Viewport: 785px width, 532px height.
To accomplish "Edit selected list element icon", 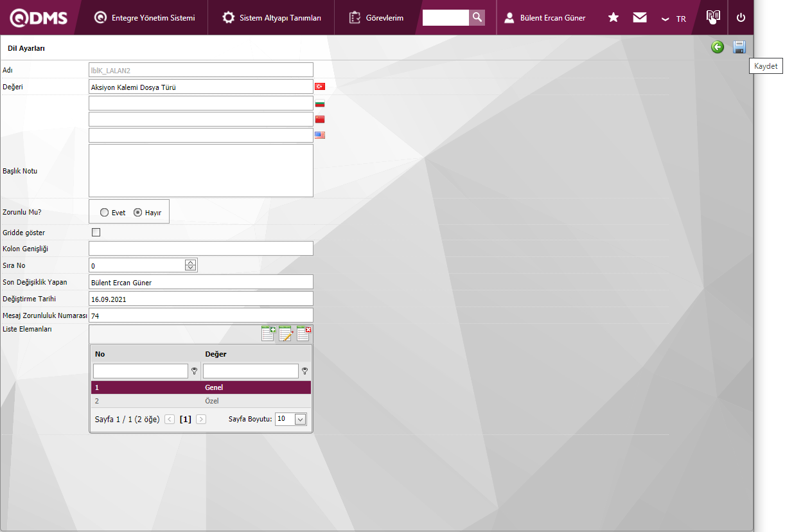I will [x=286, y=333].
